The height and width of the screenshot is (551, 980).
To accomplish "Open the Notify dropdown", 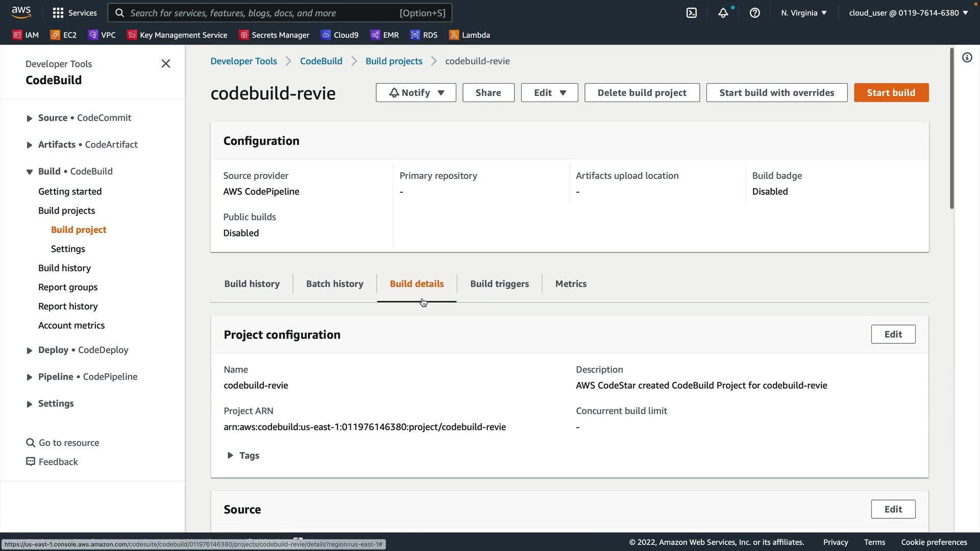I will pyautogui.click(x=416, y=93).
